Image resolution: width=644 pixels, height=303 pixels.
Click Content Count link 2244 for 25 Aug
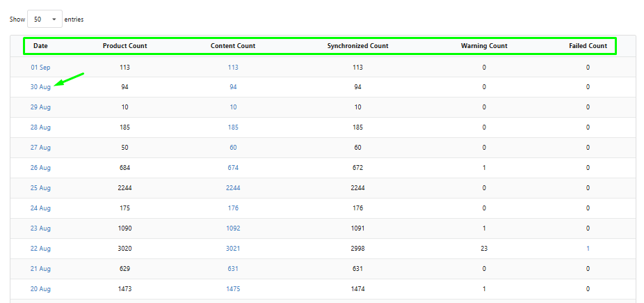(x=233, y=188)
